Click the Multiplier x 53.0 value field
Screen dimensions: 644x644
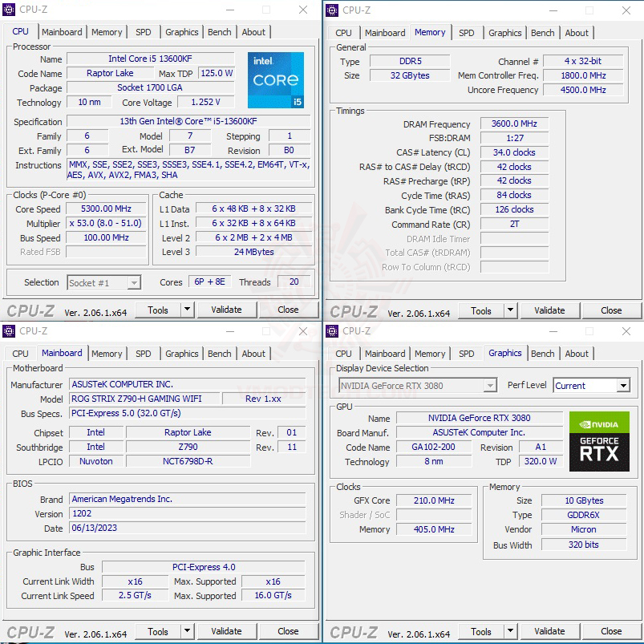[x=106, y=223]
